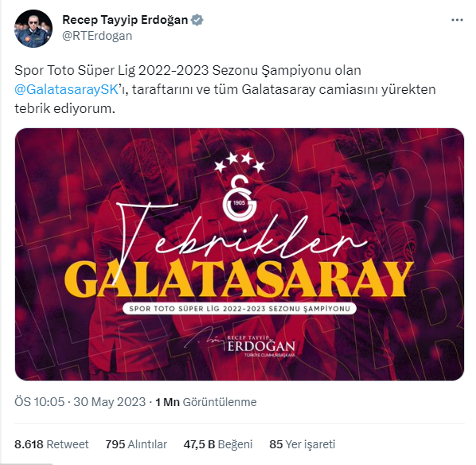Click the 85 Yer işareti bookmarks count
The image size is (476, 465).
pyautogui.click(x=302, y=444)
